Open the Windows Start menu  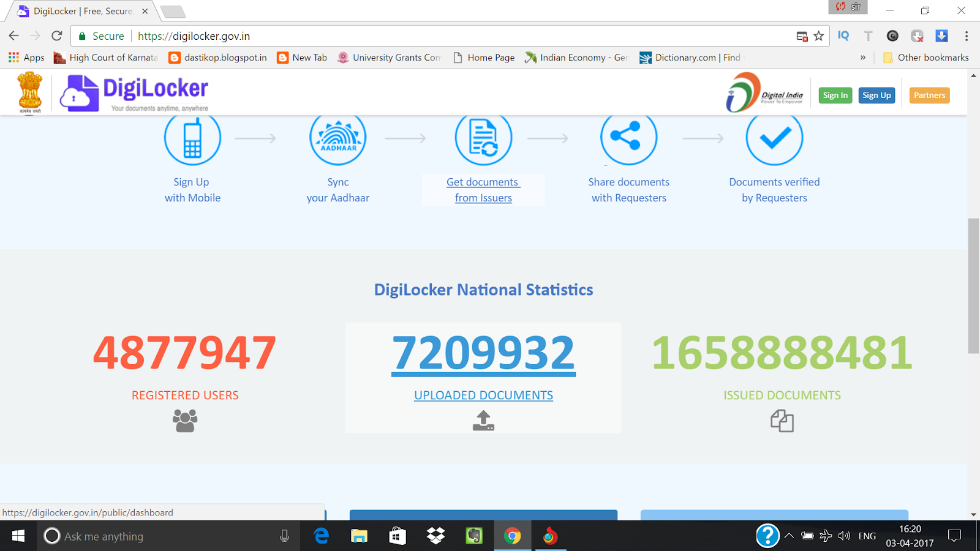pyautogui.click(x=18, y=536)
